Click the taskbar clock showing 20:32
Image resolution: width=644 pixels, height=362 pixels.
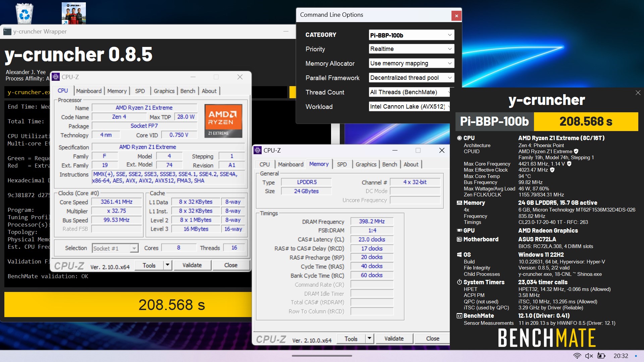[x=621, y=356]
